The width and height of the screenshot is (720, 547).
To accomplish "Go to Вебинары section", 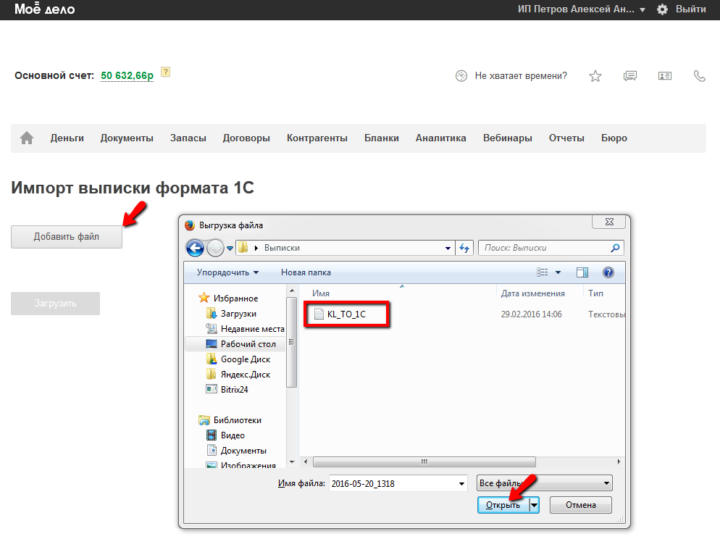I will tap(507, 138).
